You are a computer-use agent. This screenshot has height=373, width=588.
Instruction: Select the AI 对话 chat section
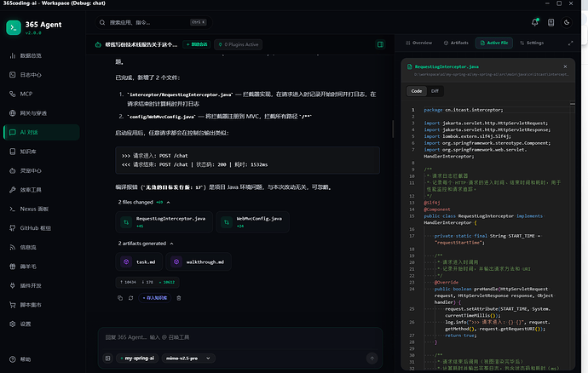[x=41, y=132]
